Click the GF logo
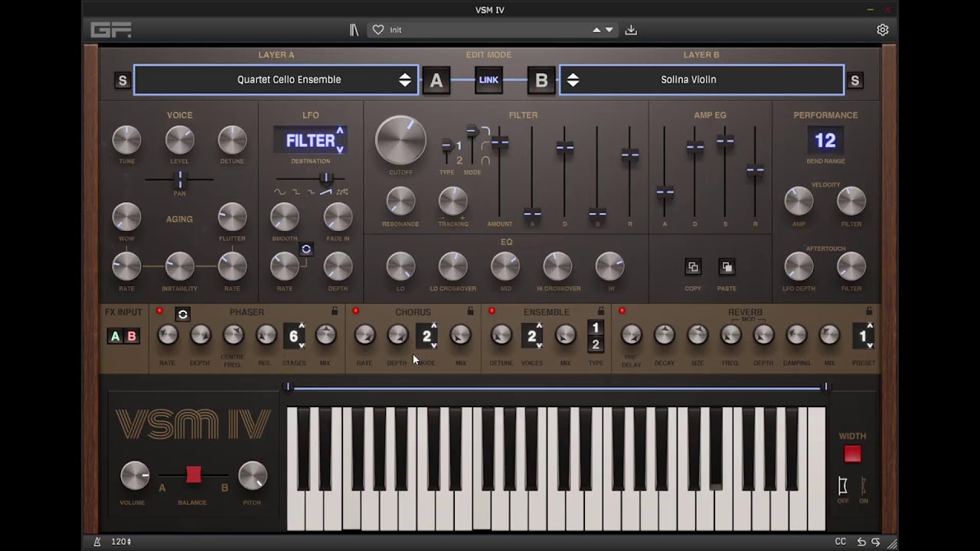Viewport: 980px width, 551px height. 111,30
